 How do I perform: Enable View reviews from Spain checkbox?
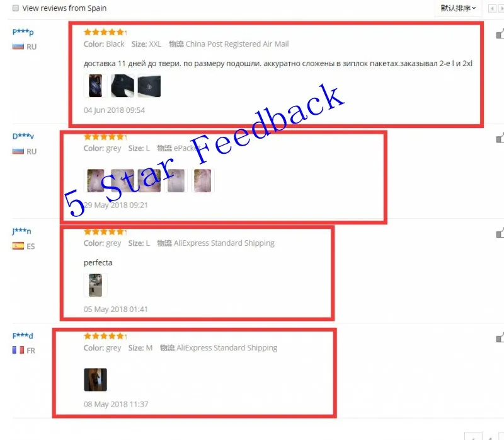pos(15,8)
